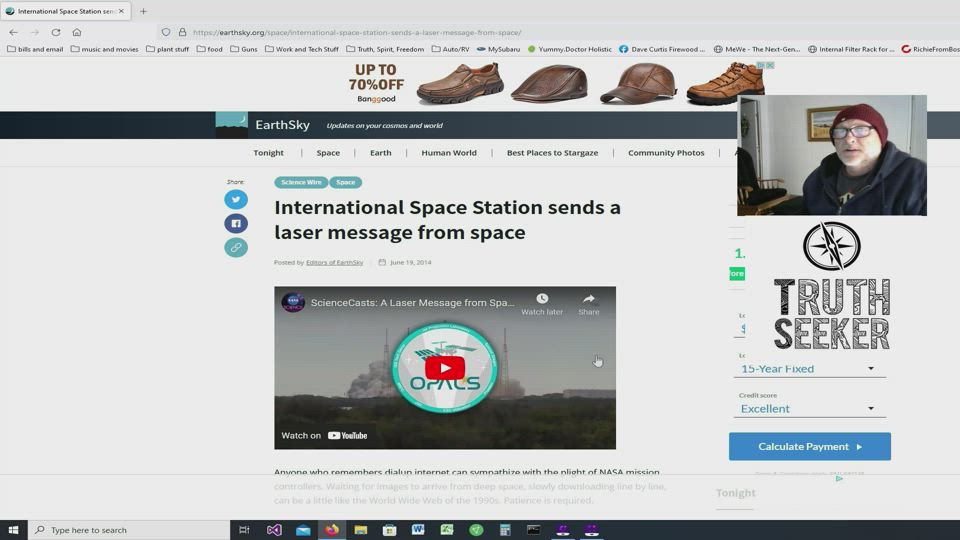
Task: Expand the Excellent credit score dropdown
Action: pyautogui.click(x=808, y=409)
